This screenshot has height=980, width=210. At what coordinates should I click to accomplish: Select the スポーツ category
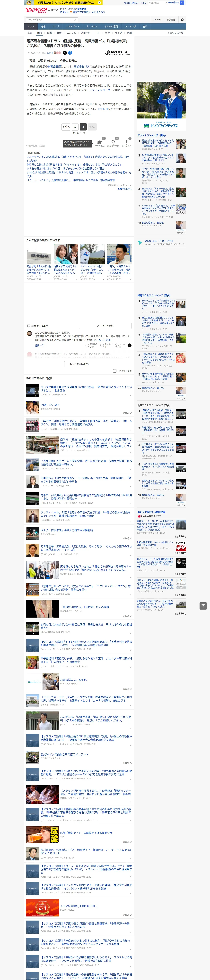(86, 33)
